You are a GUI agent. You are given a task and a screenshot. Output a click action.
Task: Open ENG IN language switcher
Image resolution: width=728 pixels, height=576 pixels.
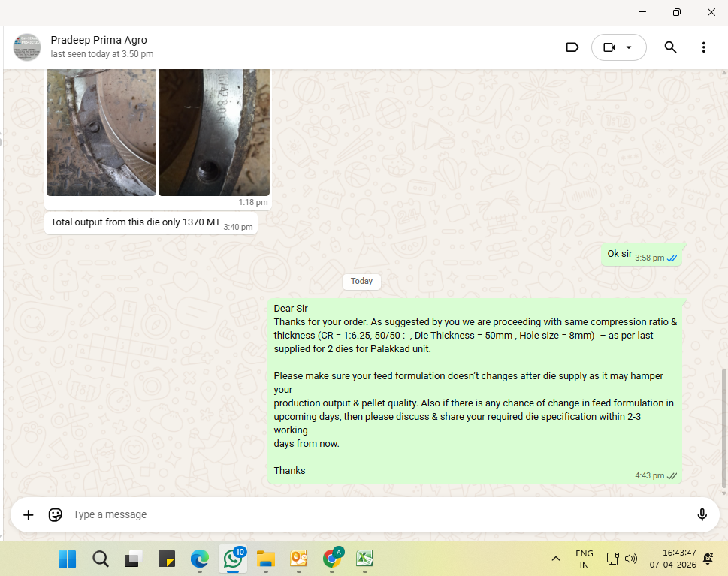(x=584, y=559)
